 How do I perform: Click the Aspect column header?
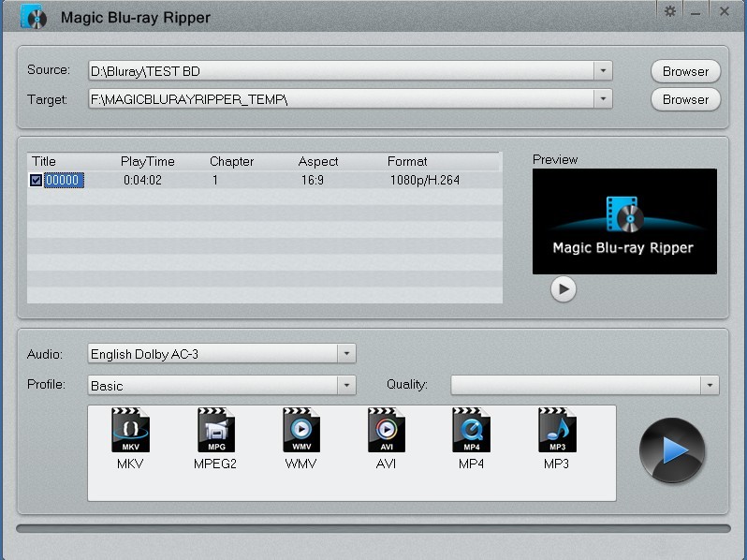[x=318, y=161]
